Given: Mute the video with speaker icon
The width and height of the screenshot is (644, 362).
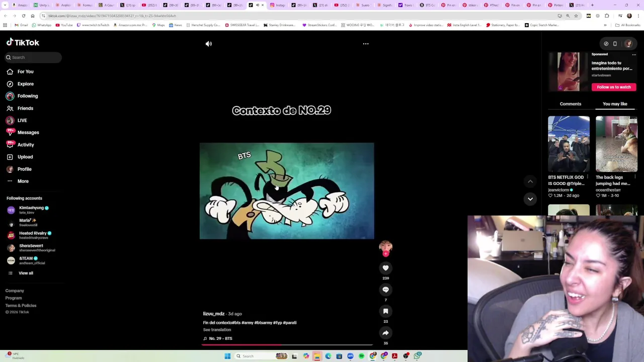Looking at the screenshot, I should coord(209,44).
